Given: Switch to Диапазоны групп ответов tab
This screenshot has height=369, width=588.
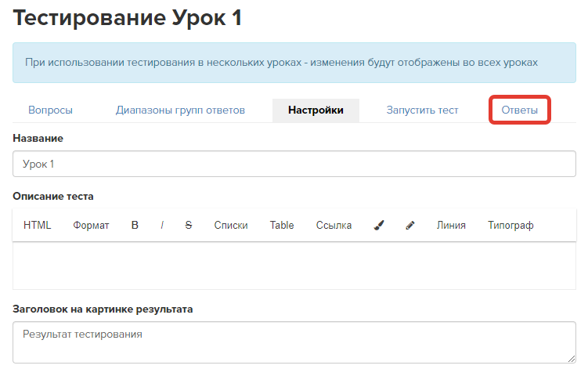Looking at the screenshot, I should pos(180,110).
